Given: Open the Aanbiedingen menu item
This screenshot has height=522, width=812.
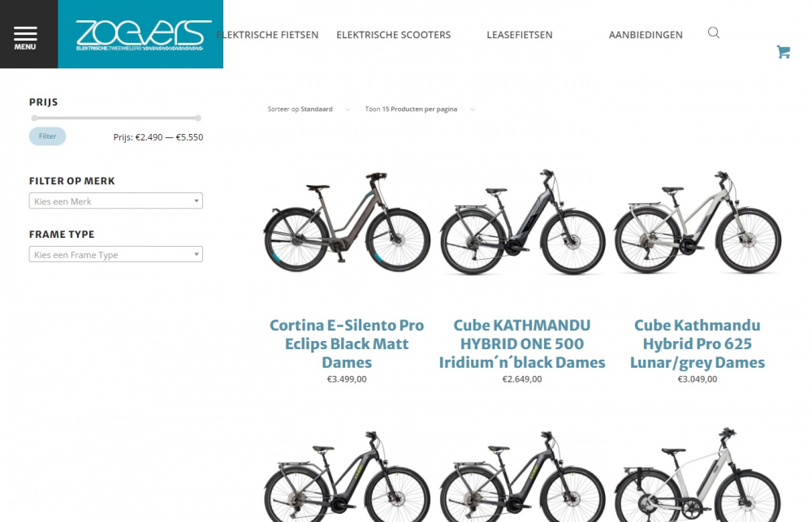Looking at the screenshot, I should 646,35.
